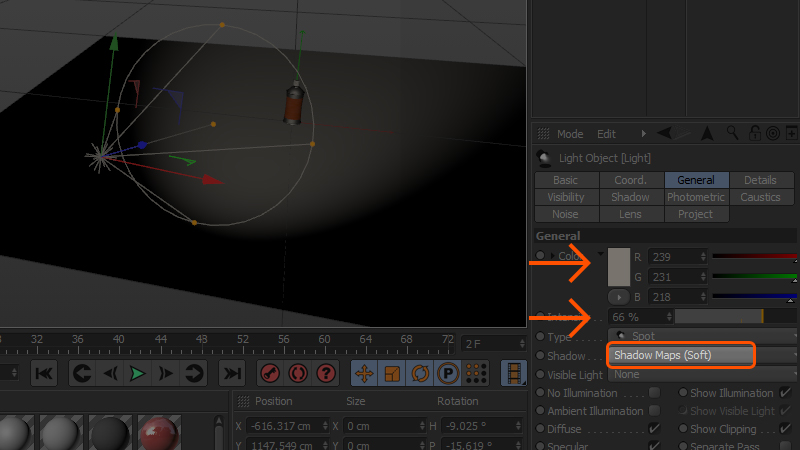This screenshot has width=800, height=450.
Task: Enable position keyframe recording move icon
Action: tap(364, 373)
